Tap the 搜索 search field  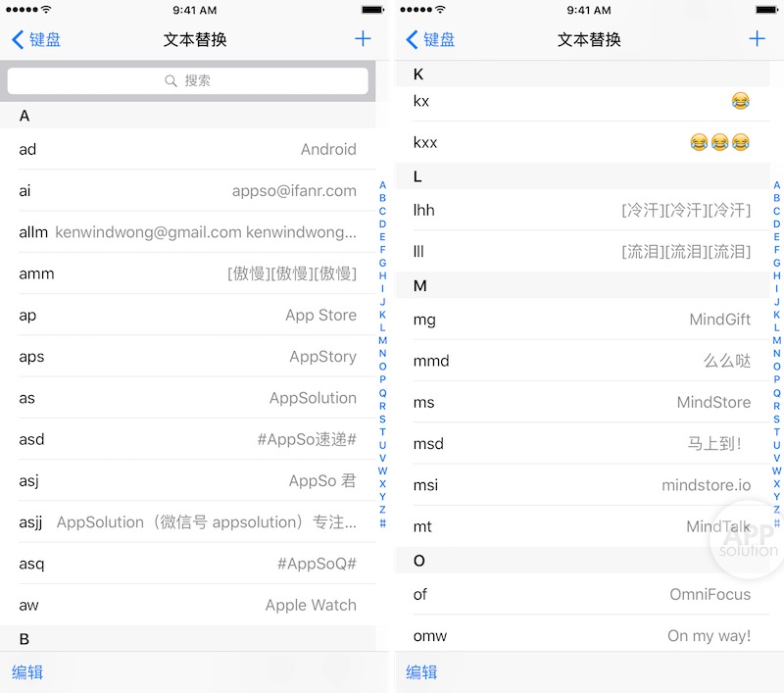(187, 80)
